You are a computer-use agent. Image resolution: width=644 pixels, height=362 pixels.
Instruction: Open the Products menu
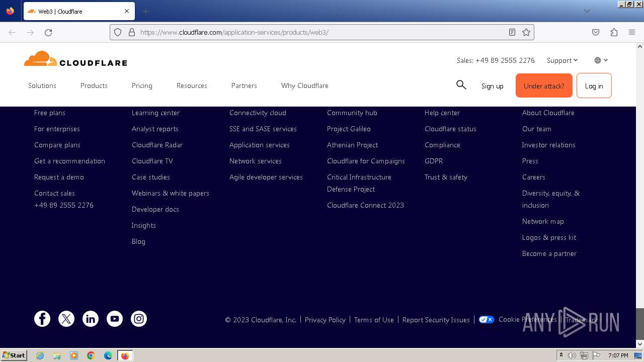(94, 85)
